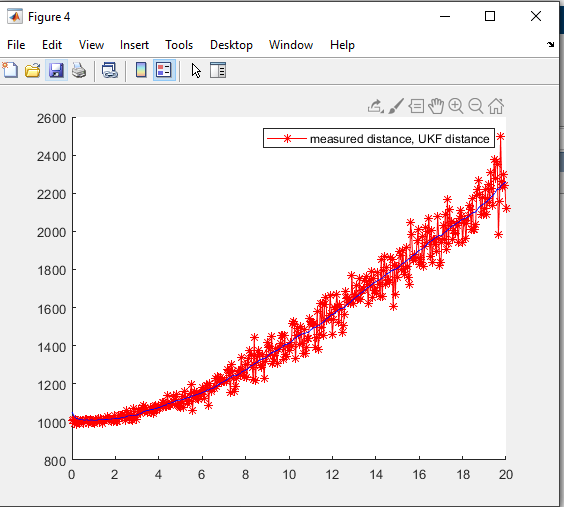This screenshot has height=507, width=564.
Task: Open the Insert menu
Action: [x=134, y=45]
